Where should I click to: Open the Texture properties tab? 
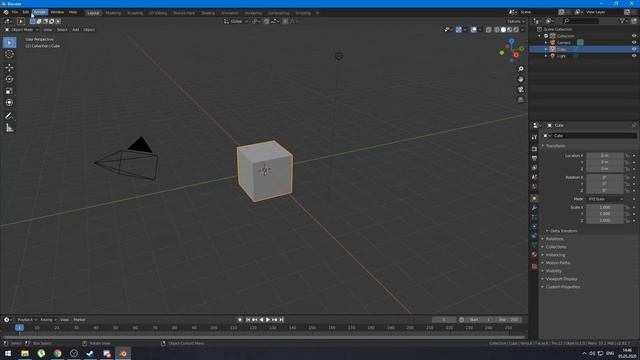[x=534, y=267]
